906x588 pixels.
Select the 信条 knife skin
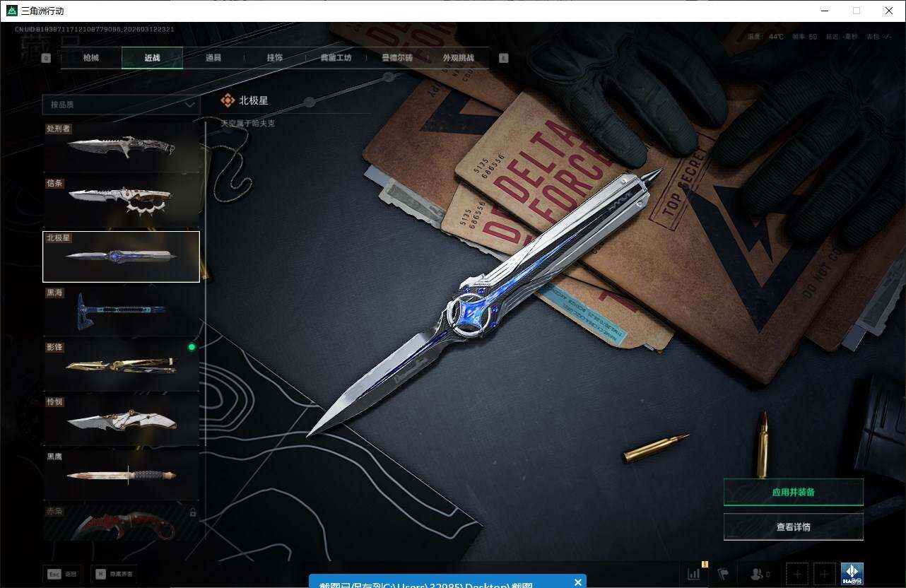(121, 201)
